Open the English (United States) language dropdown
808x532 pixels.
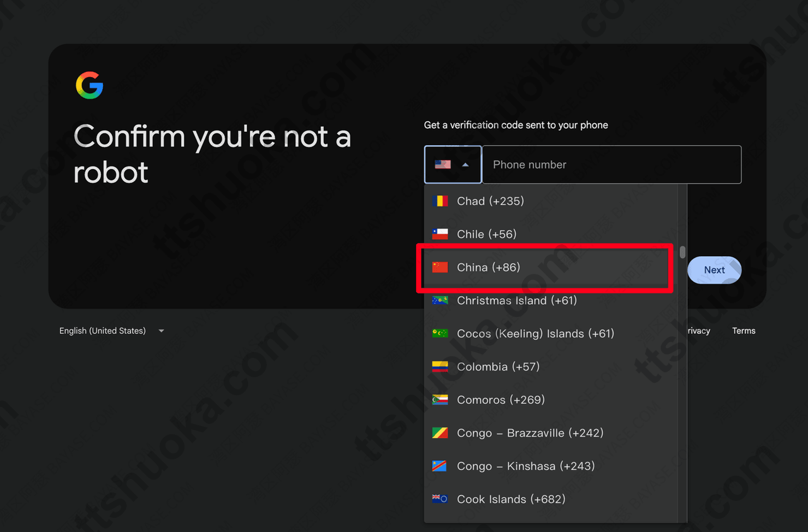pos(112,331)
